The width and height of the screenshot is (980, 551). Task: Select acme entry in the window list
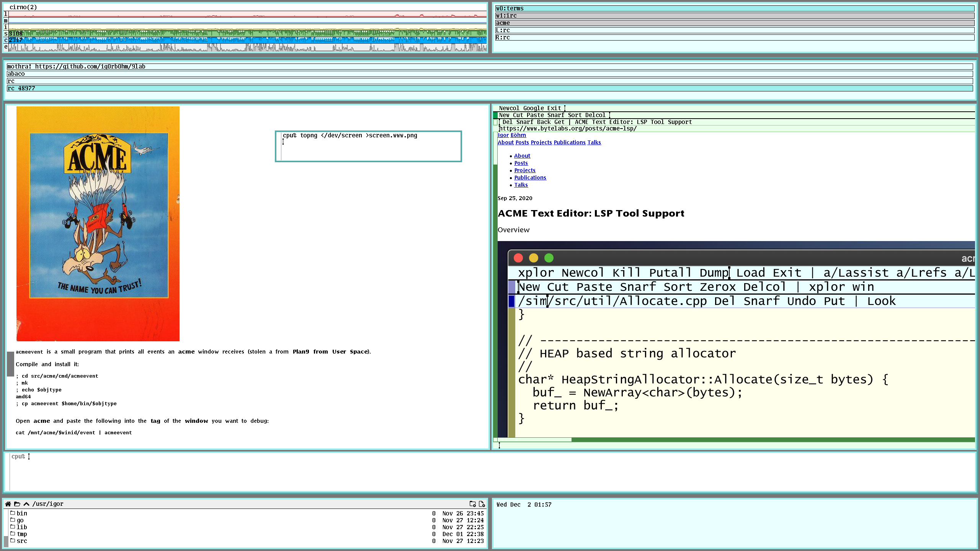coord(735,23)
